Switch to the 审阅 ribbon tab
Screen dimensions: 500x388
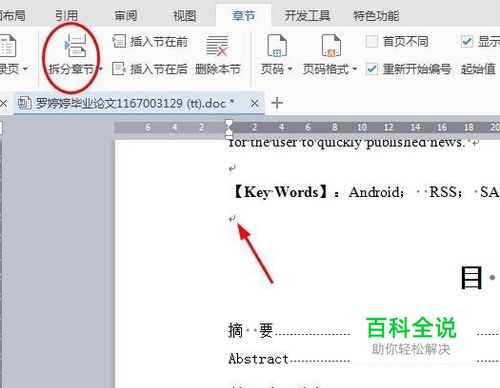(125, 15)
